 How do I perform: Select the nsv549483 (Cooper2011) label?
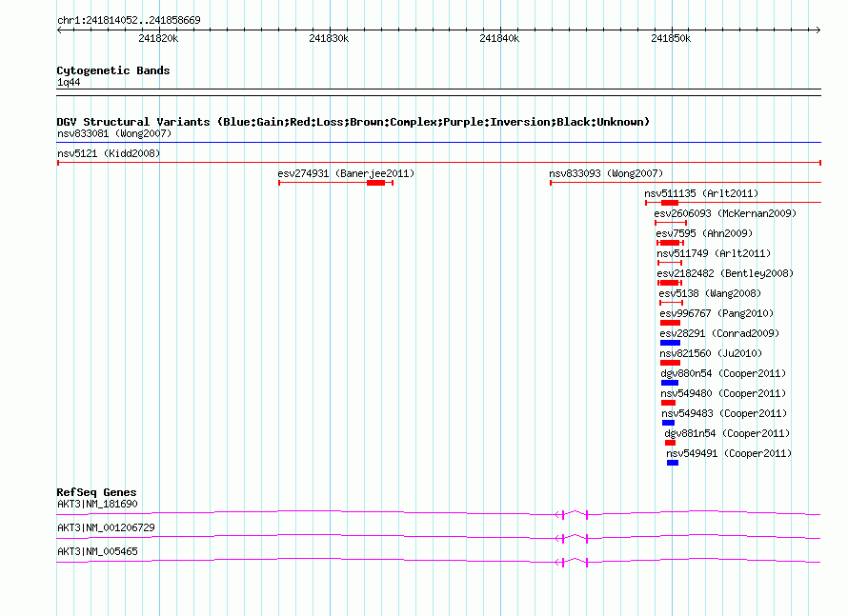724,413
